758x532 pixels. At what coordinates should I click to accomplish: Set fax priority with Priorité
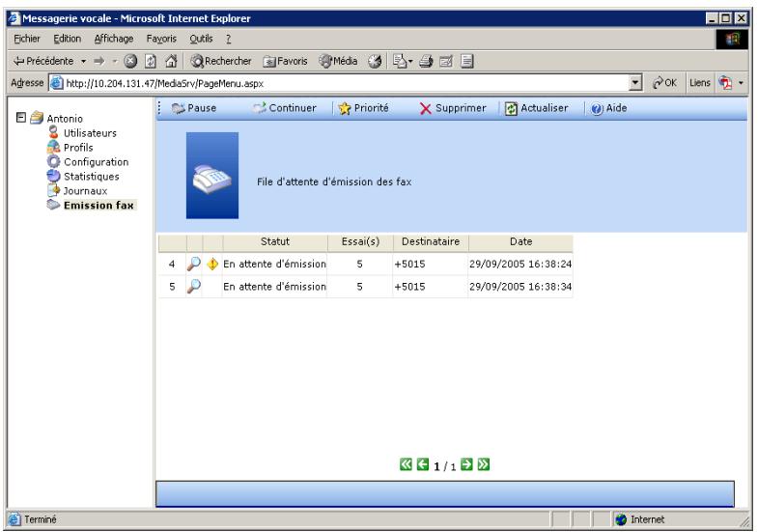pos(363,108)
